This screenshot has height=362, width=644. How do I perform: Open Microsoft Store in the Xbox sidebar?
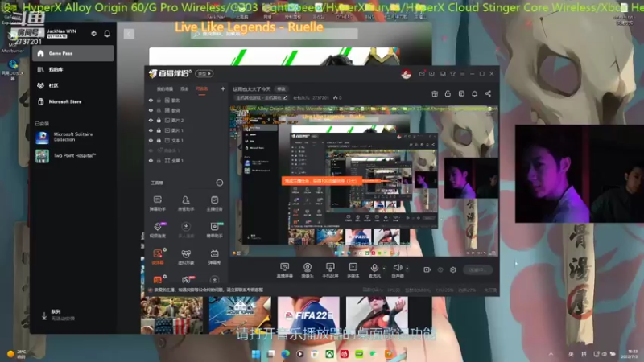pyautogui.click(x=73, y=101)
